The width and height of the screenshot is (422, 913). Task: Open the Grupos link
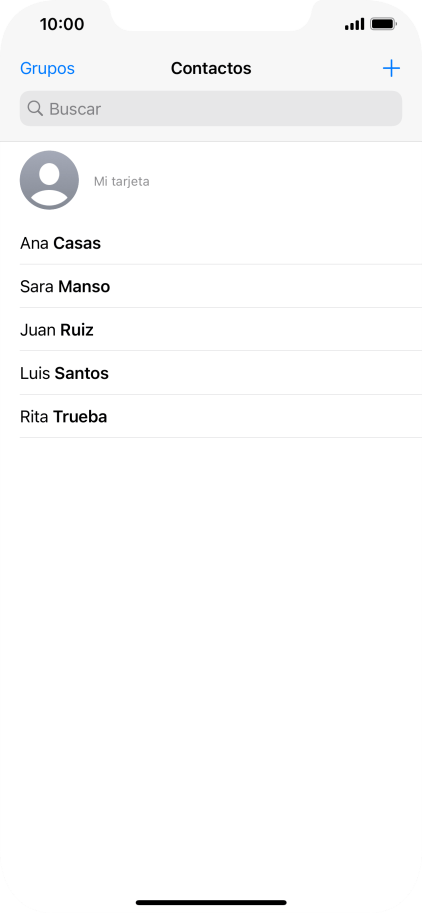pos(47,68)
